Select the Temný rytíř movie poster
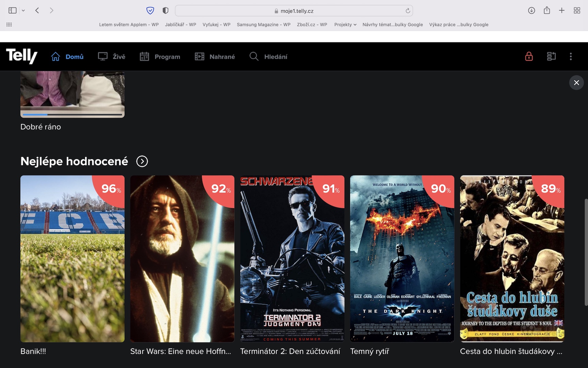The height and width of the screenshot is (368, 588). click(x=402, y=259)
